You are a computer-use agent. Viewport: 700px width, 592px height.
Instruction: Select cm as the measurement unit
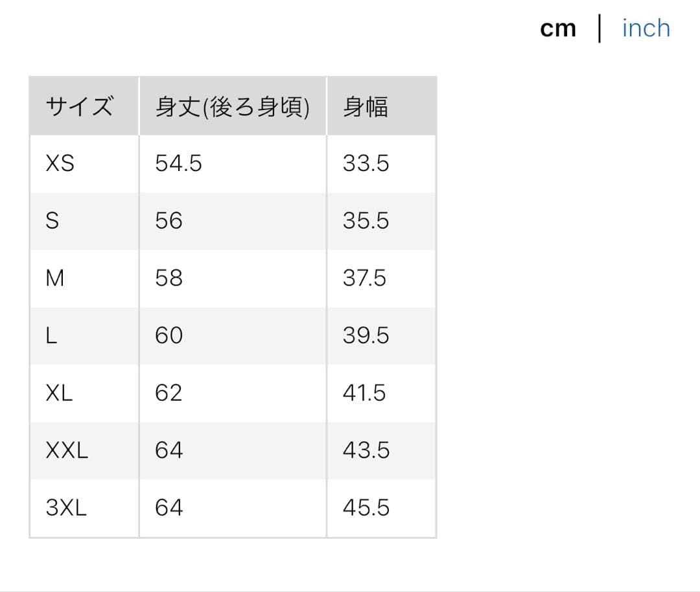pos(557,29)
